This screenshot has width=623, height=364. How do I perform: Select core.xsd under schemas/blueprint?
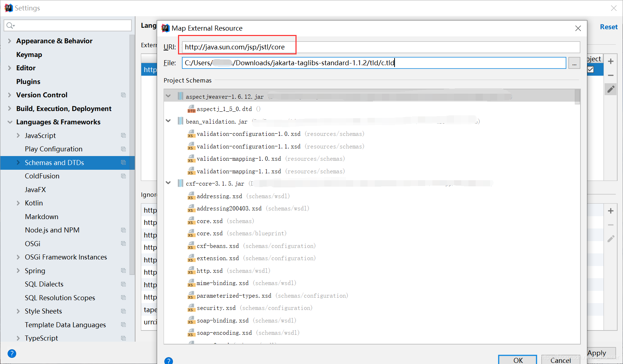click(x=210, y=234)
